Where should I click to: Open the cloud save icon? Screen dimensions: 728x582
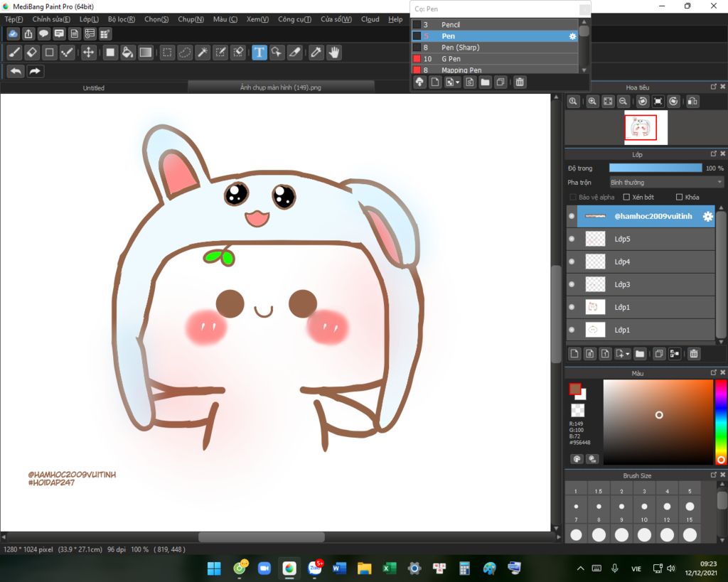coord(13,34)
